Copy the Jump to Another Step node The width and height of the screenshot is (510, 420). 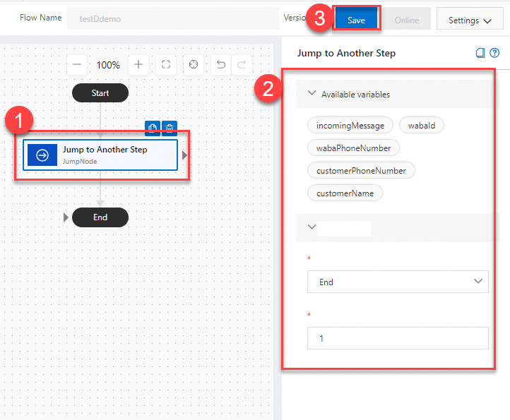click(153, 128)
